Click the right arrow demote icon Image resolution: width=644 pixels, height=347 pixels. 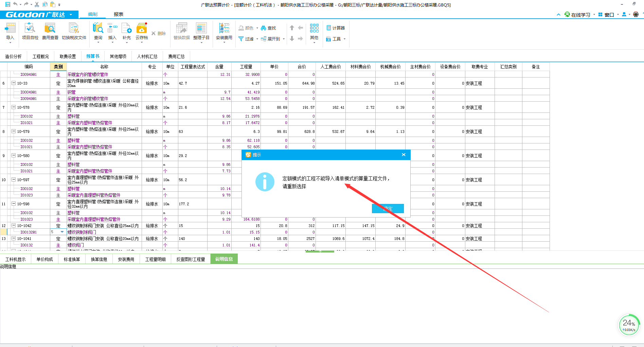coord(300,39)
